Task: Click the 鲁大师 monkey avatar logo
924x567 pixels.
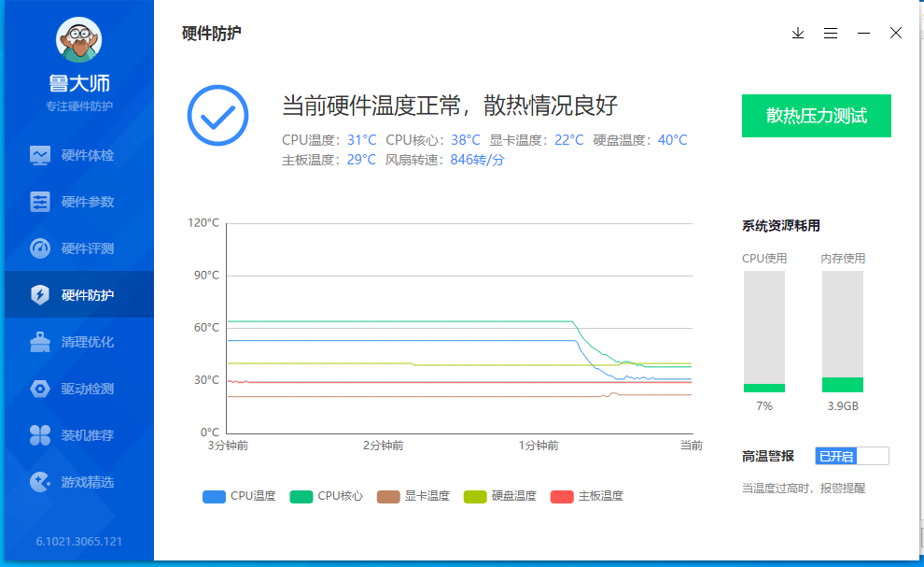Action: (x=79, y=39)
